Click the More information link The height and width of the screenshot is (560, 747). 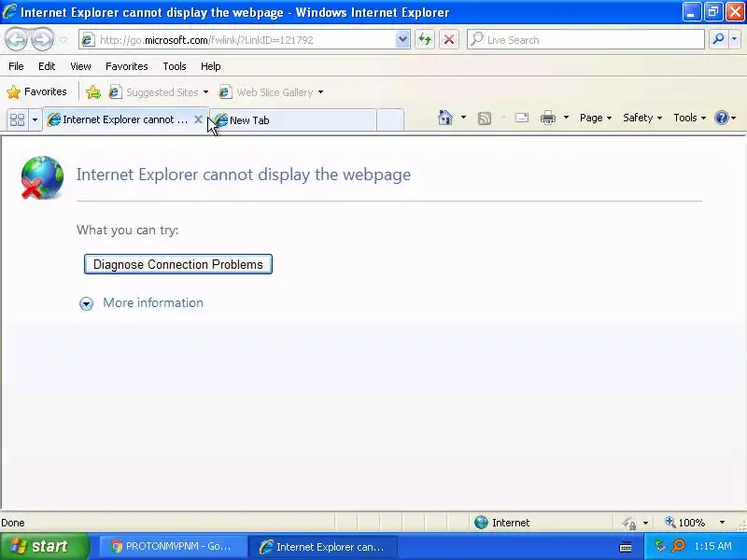coord(153,302)
